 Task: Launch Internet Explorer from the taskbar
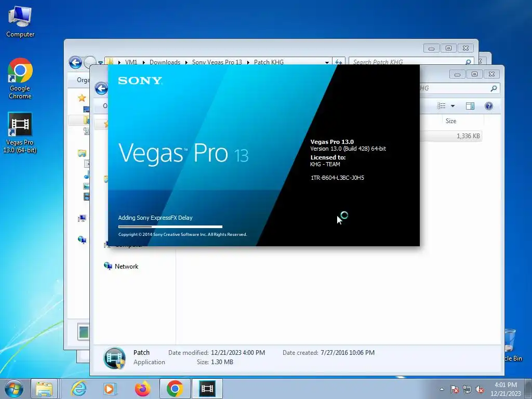pyautogui.click(x=78, y=389)
